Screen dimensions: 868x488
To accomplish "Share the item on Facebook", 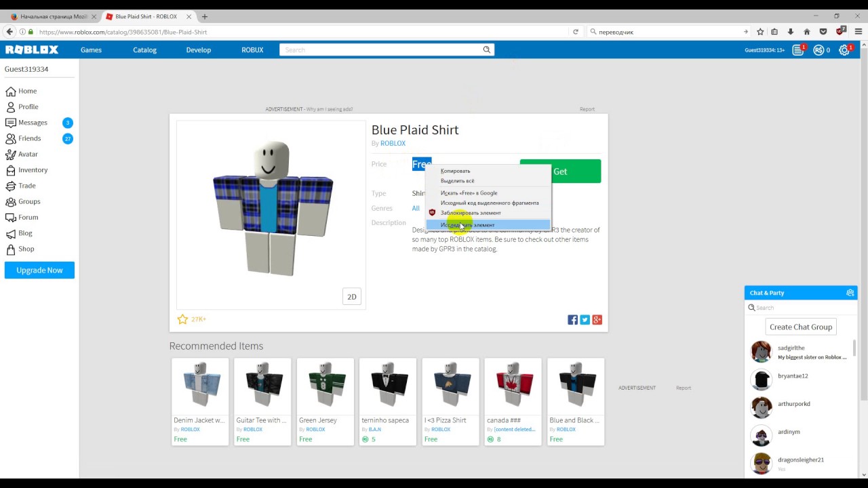I will point(572,320).
